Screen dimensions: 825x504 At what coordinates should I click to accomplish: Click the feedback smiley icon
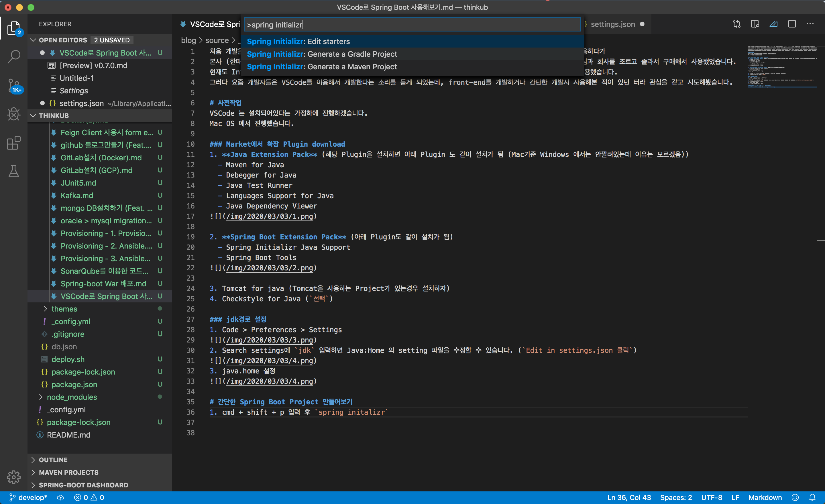click(795, 498)
